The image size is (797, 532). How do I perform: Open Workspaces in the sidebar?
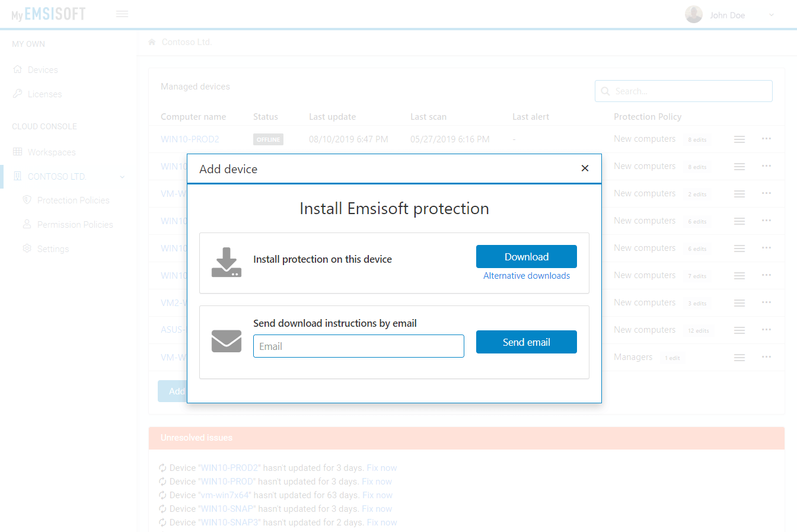click(52, 152)
